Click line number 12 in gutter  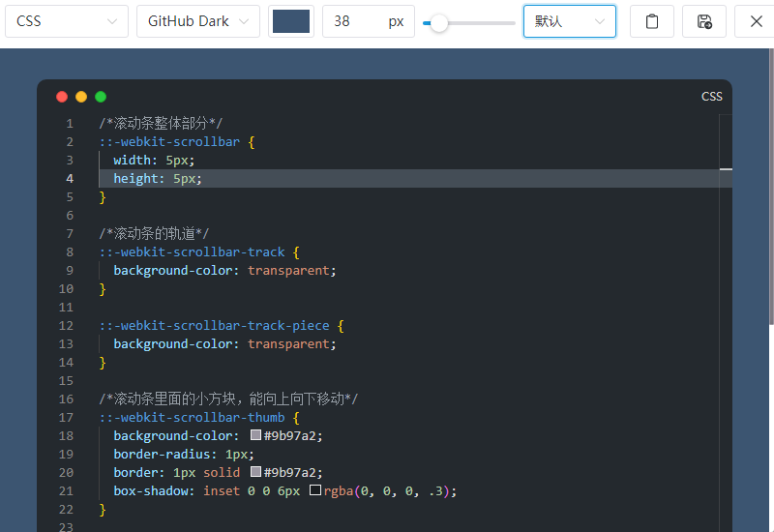pyautogui.click(x=66, y=326)
